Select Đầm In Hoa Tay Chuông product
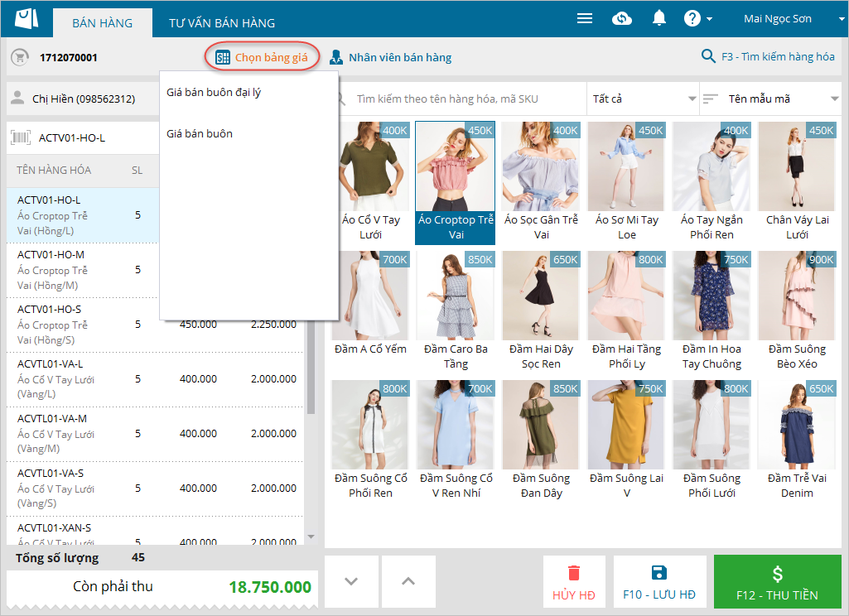The width and height of the screenshot is (849, 616). click(712, 311)
